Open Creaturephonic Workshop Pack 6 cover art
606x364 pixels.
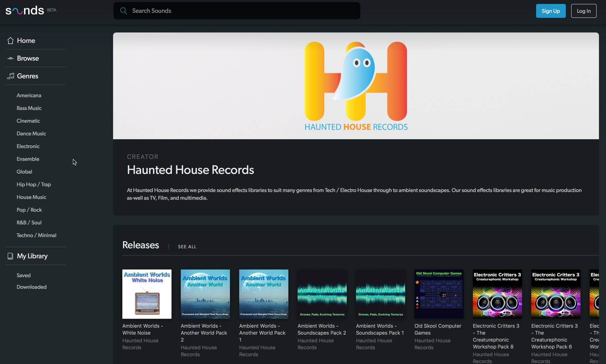556,294
